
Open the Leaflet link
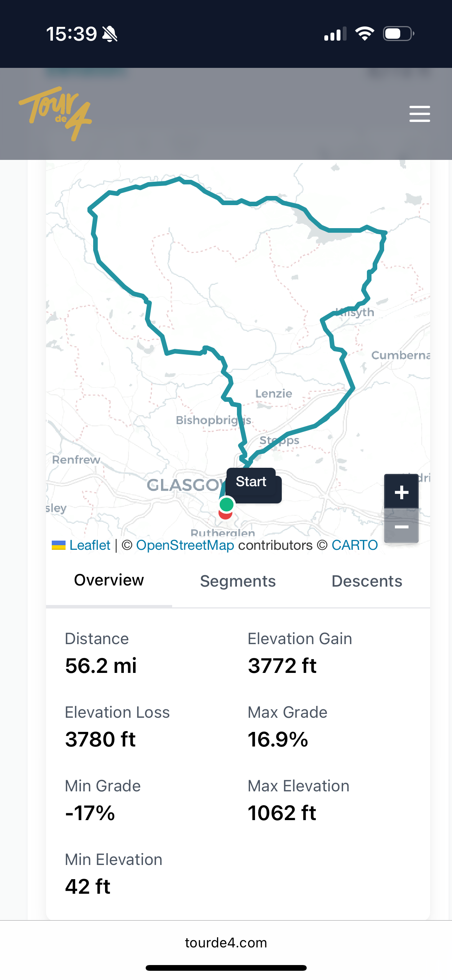90,545
